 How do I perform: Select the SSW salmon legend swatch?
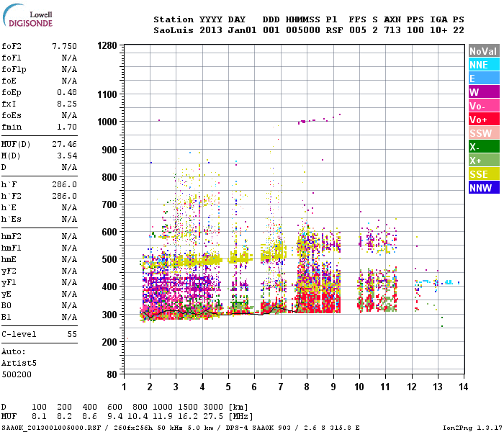point(484,132)
